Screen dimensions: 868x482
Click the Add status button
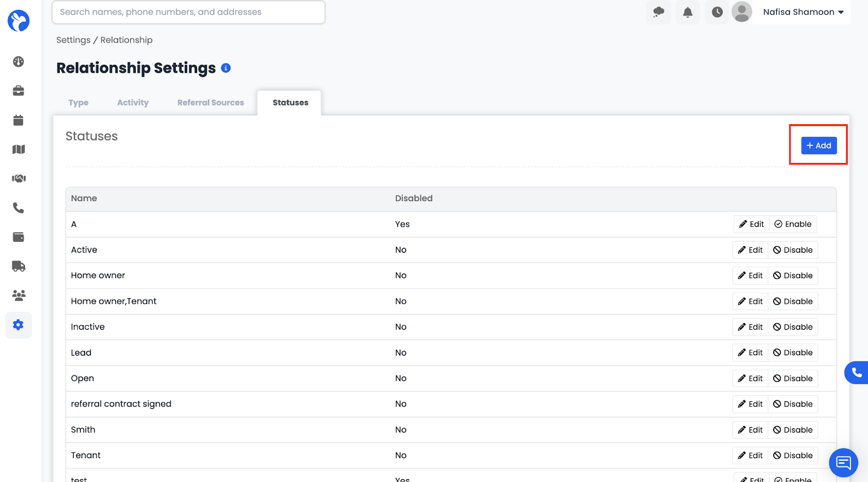click(819, 145)
